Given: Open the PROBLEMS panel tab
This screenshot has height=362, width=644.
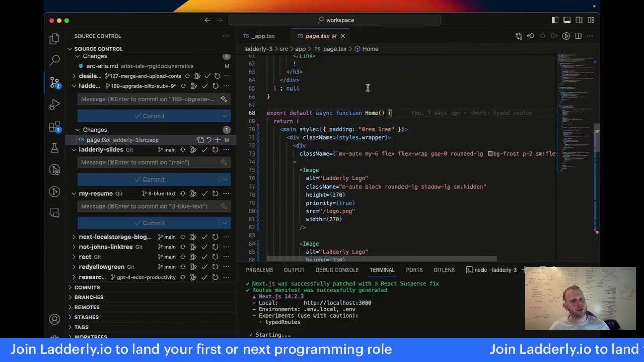Looking at the screenshot, I should pyautogui.click(x=259, y=270).
